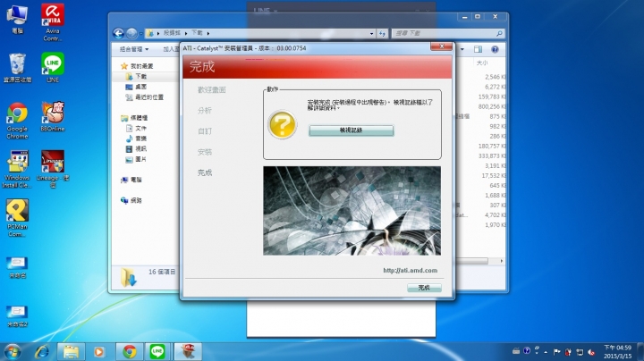Select the 完成 step in installer sidebar
Viewport: 644px width, 361px height.
(205, 172)
